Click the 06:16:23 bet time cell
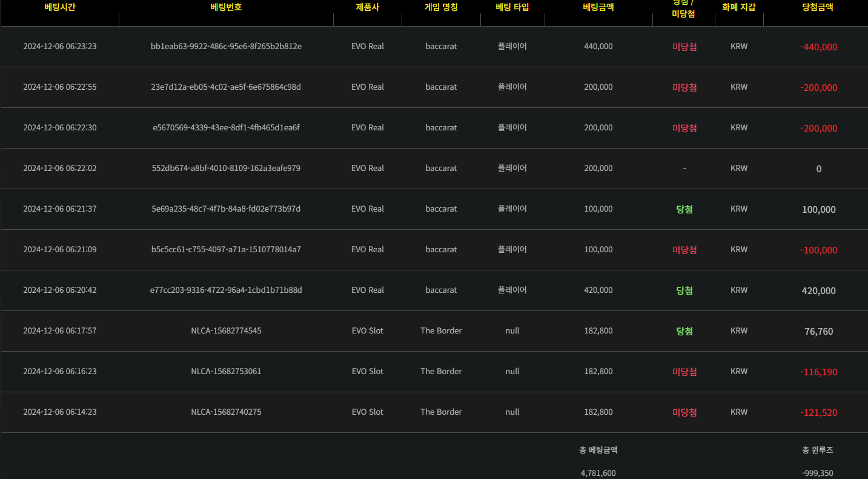This screenshot has height=479, width=868. [x=59, y=372]
